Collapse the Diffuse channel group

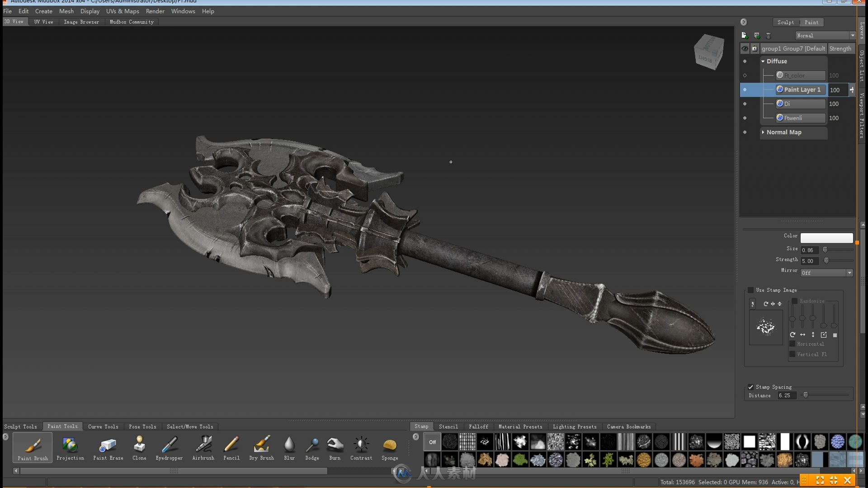click(763, 61)
